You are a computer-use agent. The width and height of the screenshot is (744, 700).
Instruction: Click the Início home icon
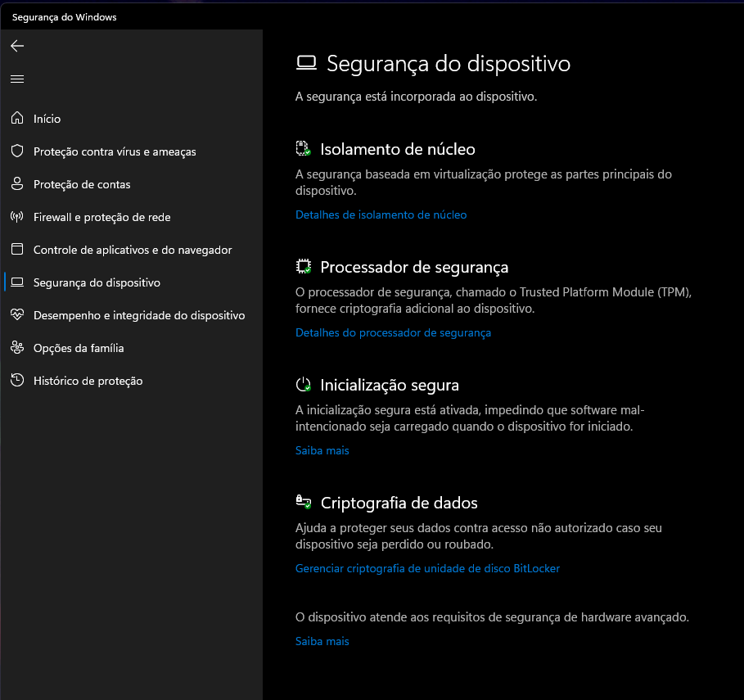17,118
